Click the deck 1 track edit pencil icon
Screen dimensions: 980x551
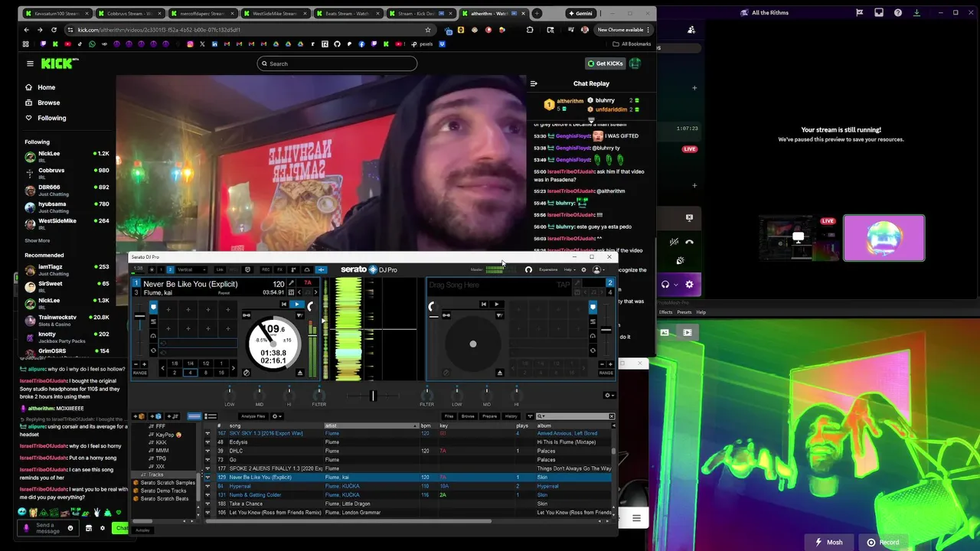point(291,283)
